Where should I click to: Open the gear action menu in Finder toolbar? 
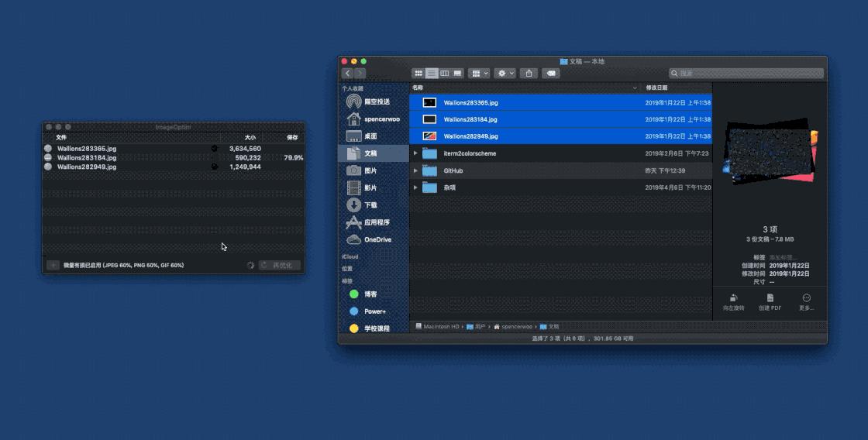505,73
